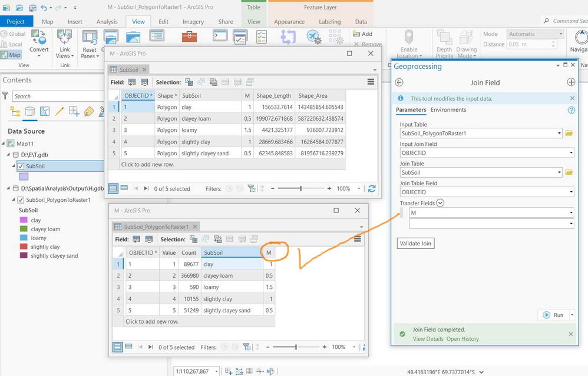588x376 pixels.
Task: Switch to Environments tab in Geoprocessing
Action: [448, 109]
